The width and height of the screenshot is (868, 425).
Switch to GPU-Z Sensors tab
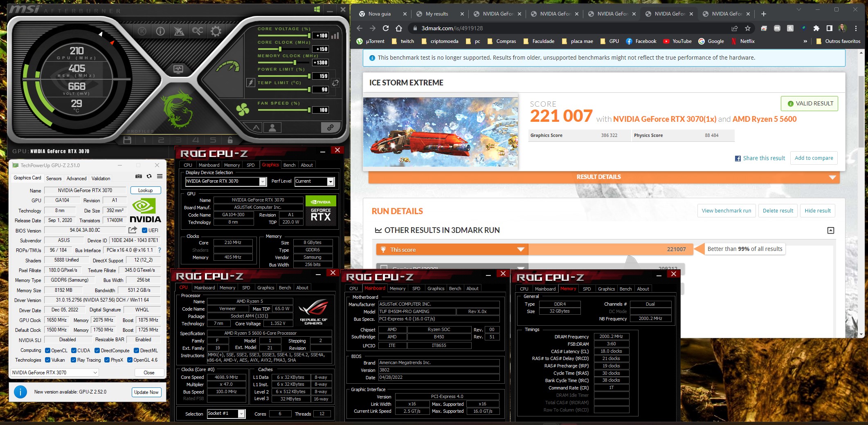pos(54,178)
